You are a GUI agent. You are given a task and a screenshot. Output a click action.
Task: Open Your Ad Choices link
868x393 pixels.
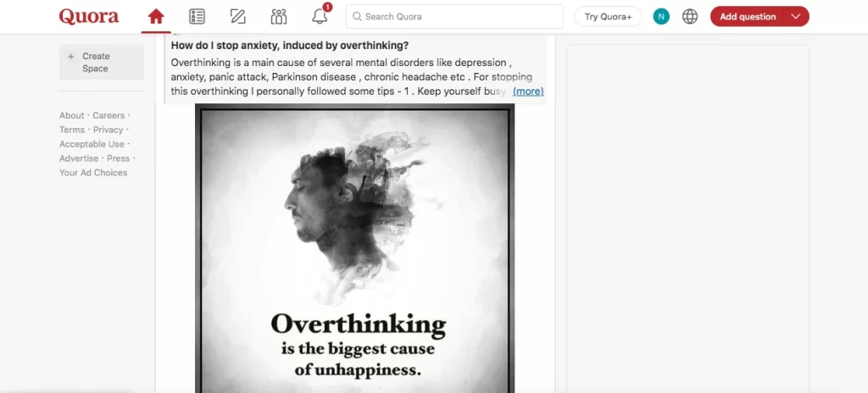tap(93, 173)
